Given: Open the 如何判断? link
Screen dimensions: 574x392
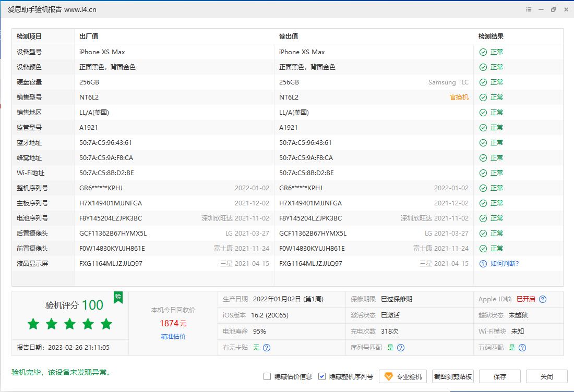Looking at the screenshot, I should 505,264.
